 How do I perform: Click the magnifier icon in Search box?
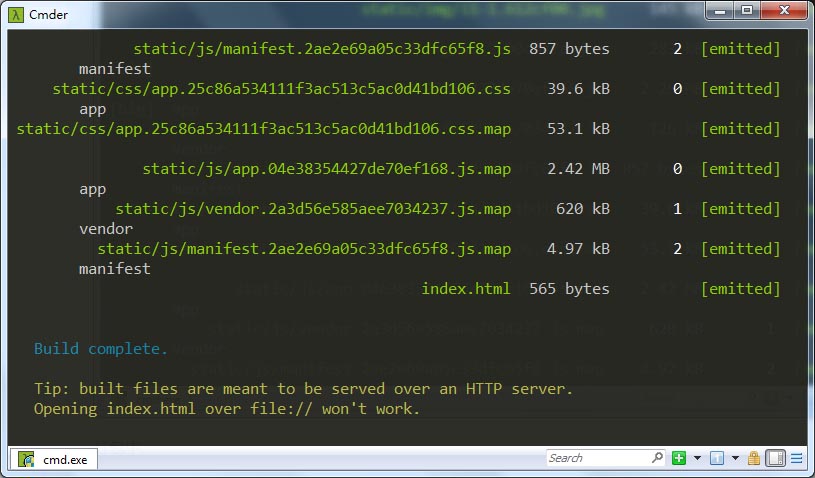point(657,457)
